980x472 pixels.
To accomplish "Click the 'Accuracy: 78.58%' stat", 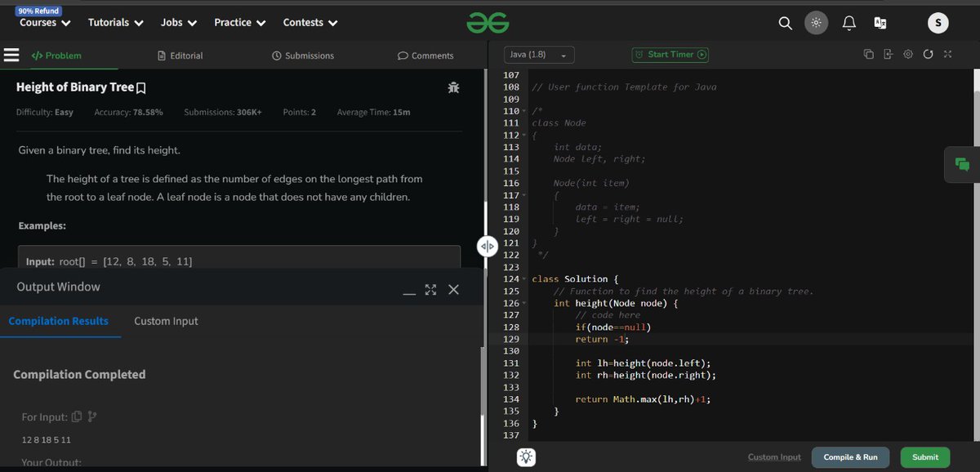I will (128, 112).
